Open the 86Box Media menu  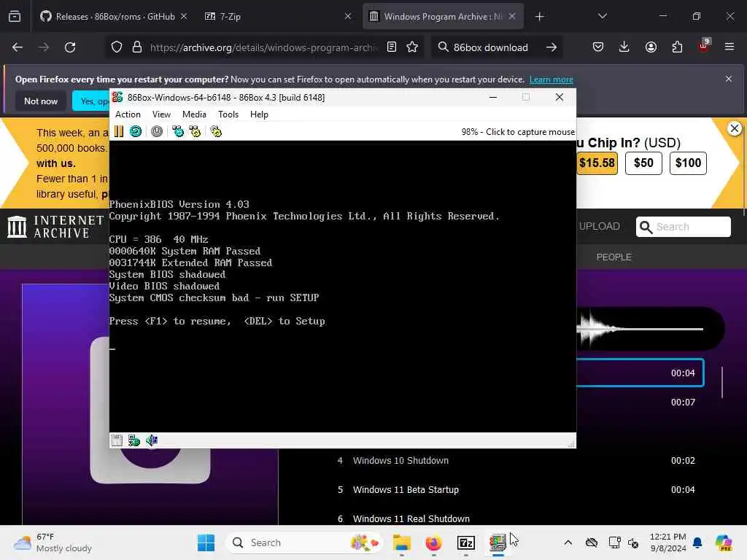coord(194,114)
